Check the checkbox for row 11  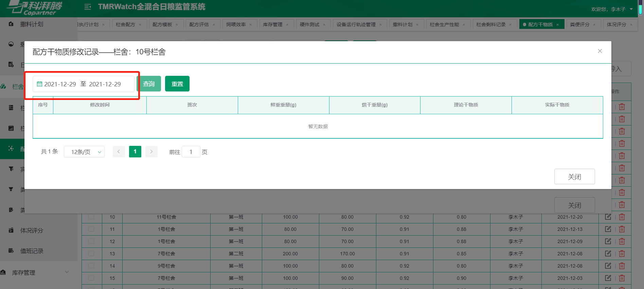(x=91, y=229)
